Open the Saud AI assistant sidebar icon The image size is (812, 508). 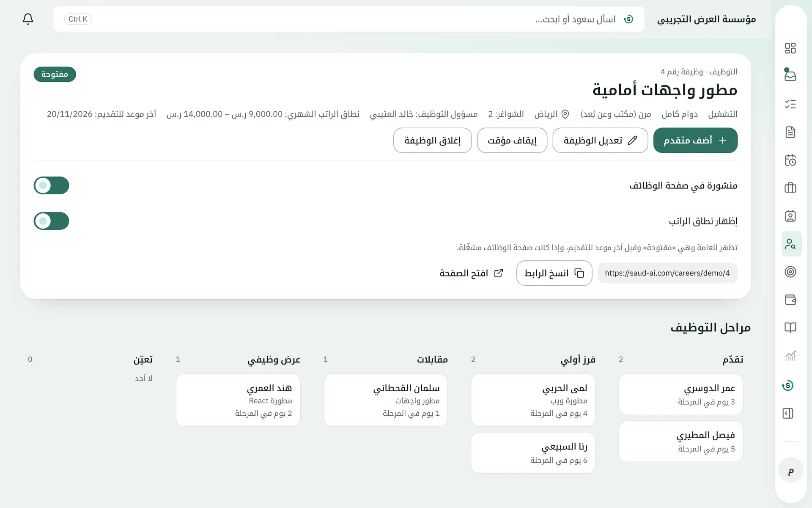coord(788,385)
